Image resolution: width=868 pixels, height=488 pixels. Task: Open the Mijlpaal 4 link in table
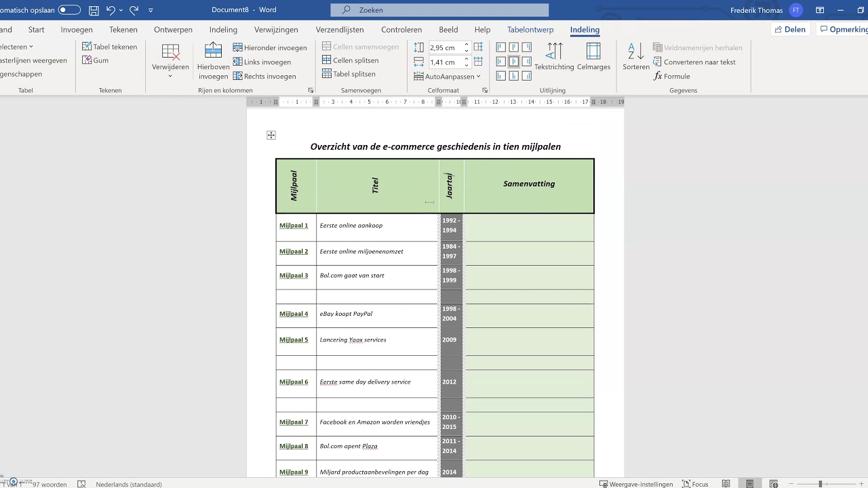tap(294, 314)
